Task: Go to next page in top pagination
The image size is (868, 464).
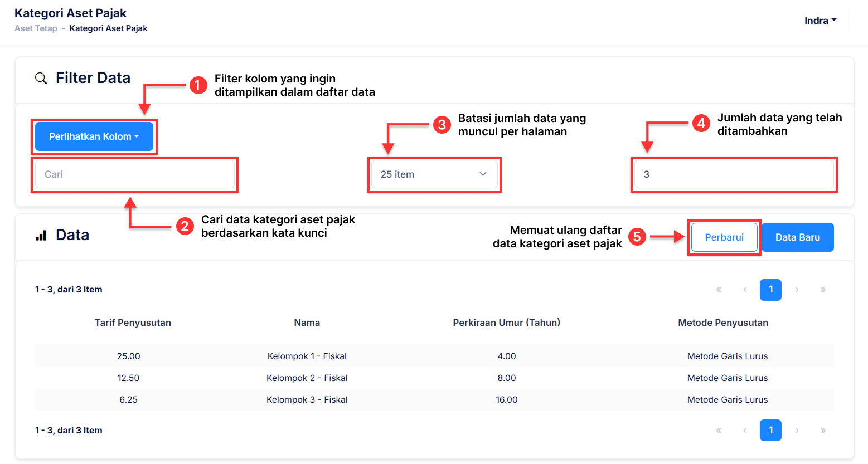Action: click(797, 290)
